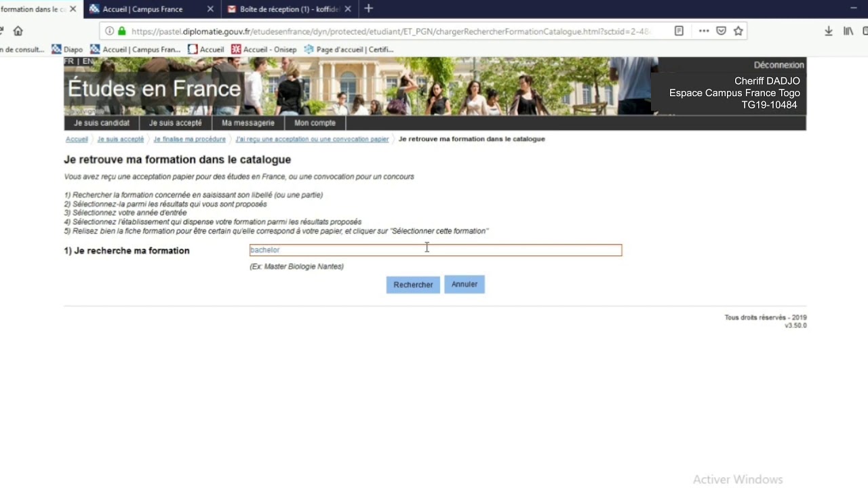This screenshot has width=868, height=488.
Task: Open 'Je suis candidat' menu
Action: 102,123
